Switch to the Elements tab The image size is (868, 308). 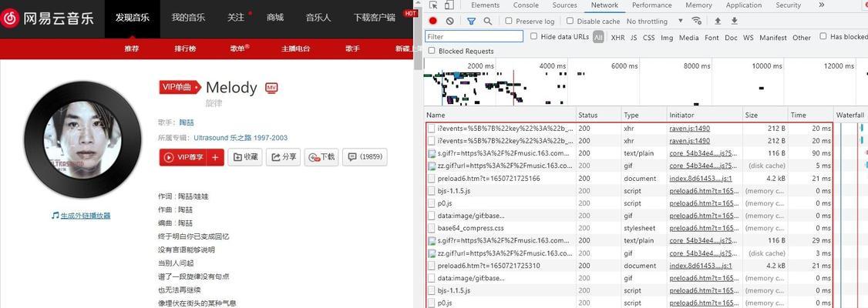(x=485, y=5)
